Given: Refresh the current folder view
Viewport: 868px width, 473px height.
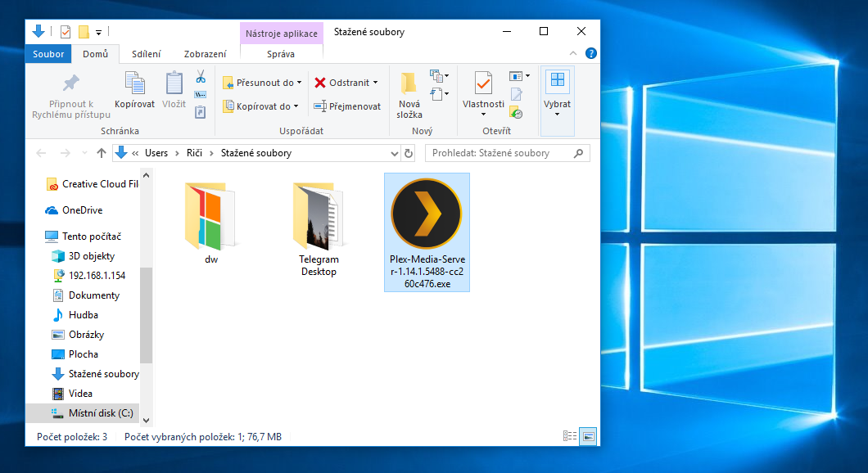Looking at the screenshot, I should pos(409,153).
